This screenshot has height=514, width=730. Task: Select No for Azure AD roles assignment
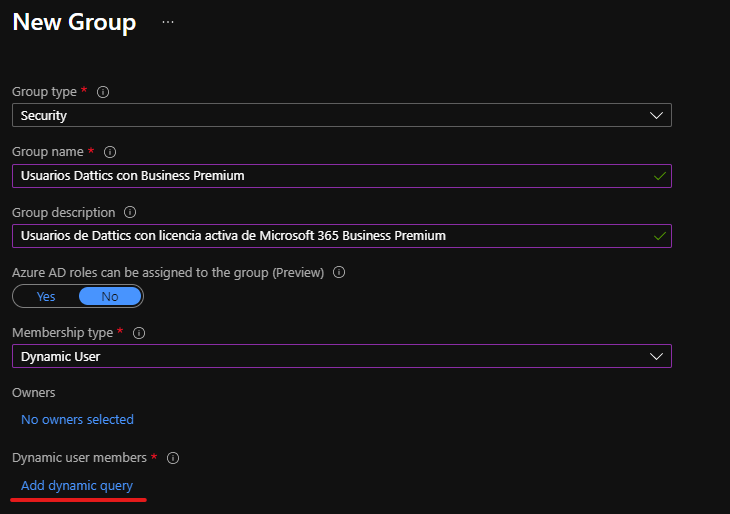coord(110,296)
